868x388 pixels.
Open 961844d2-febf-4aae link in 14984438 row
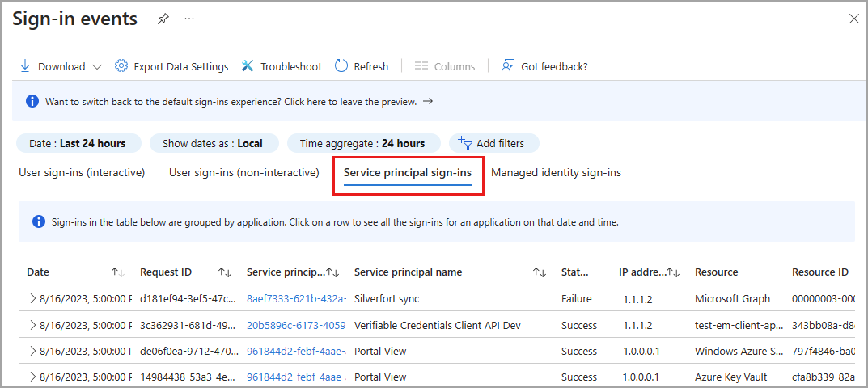(296, 377)
